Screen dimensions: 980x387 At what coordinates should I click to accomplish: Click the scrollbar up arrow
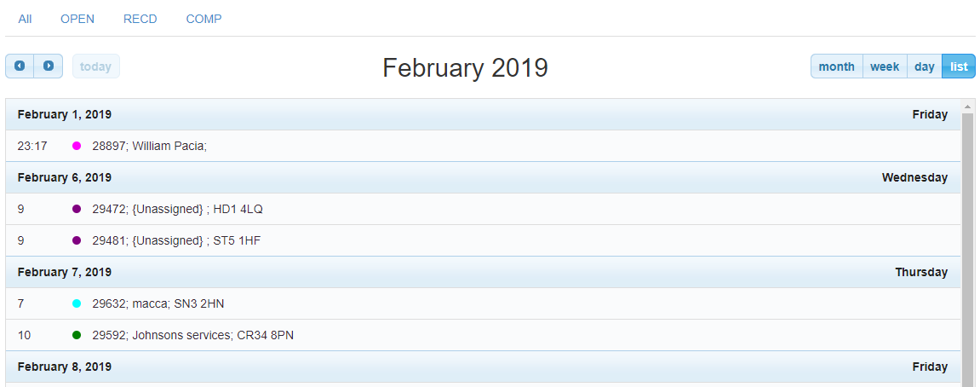tap(967, 106)
